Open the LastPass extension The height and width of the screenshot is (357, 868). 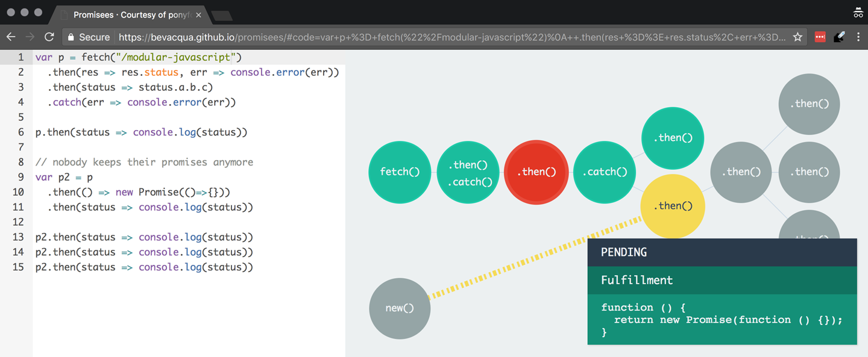coord(820,37)
